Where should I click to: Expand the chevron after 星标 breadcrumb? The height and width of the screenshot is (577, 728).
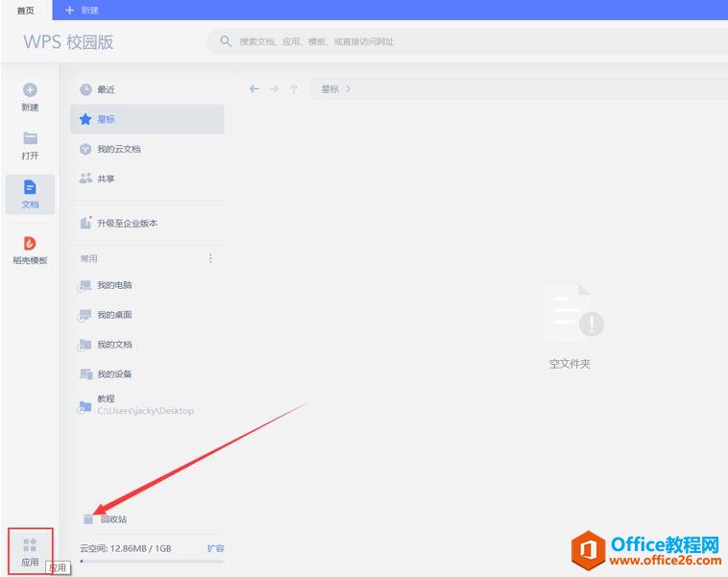(x=349, y=88)
